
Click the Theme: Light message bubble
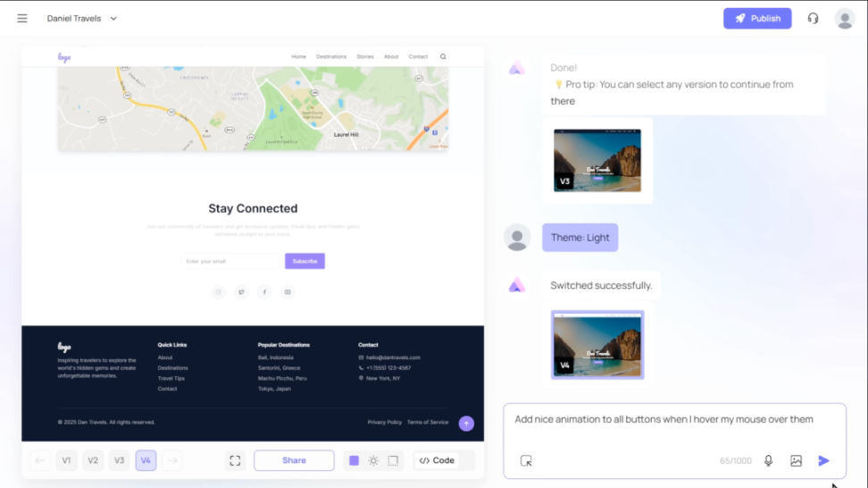click(x=580, y=238)
